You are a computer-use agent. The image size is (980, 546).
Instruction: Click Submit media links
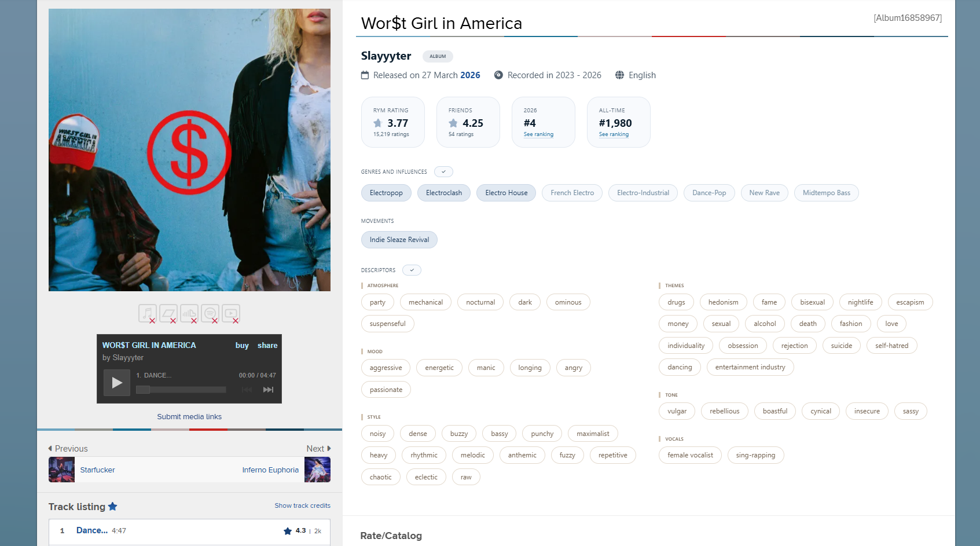coord(189,417)
